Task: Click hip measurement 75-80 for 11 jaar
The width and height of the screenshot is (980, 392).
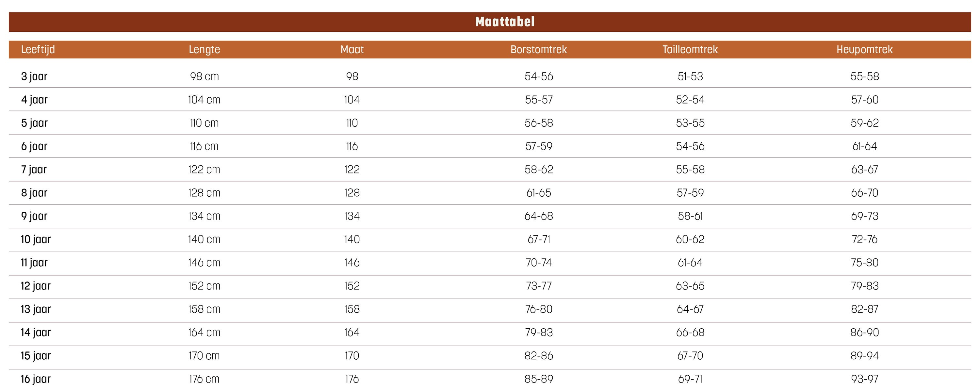Action: [864, 263]
